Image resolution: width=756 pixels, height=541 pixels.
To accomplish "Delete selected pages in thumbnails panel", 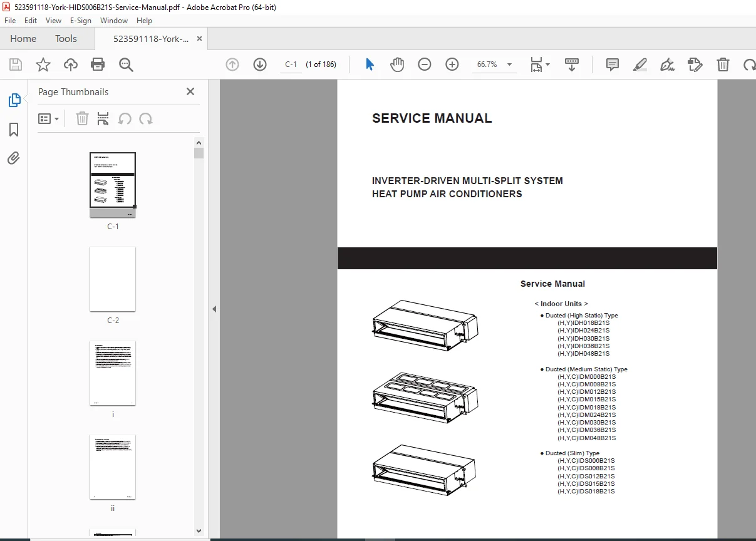I will click(82, 118).
